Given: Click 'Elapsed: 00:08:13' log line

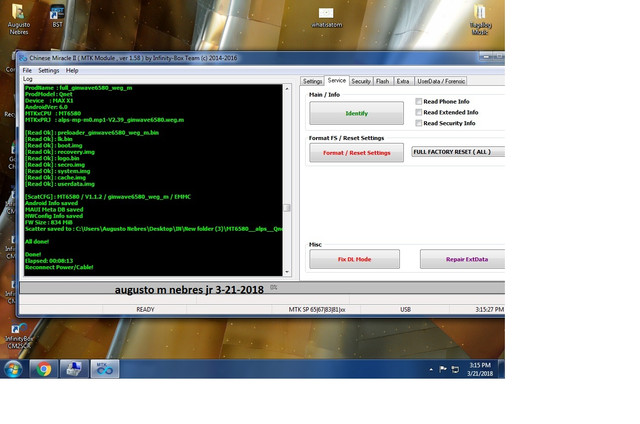Looking at the screenshot, I should coord(49,261).
